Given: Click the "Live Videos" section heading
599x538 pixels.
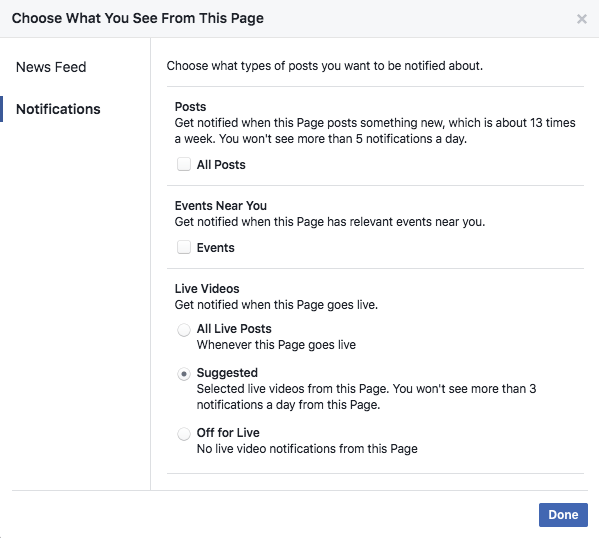Looking at the screenshot, I should (207, 288).
